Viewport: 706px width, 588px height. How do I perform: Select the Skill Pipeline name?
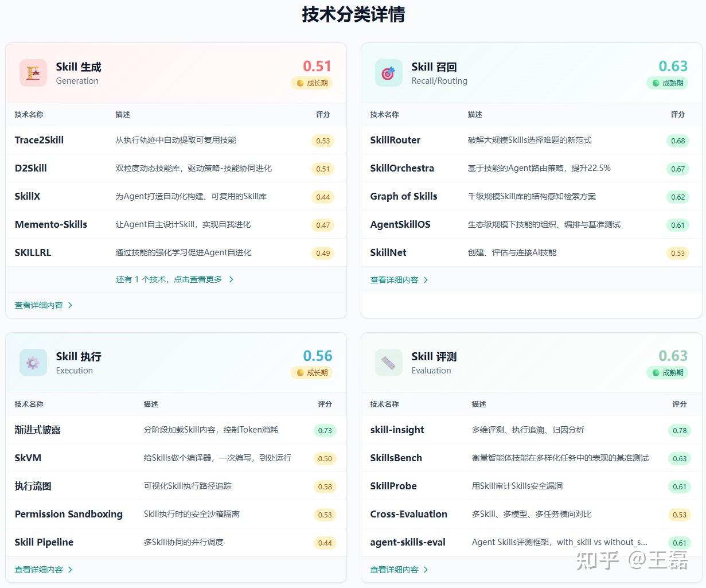tap(44, 543)
